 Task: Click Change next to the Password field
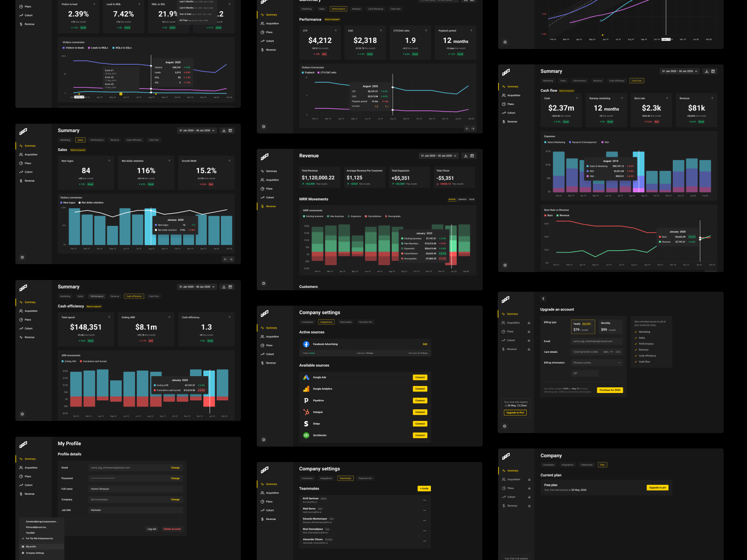[175, 478]
